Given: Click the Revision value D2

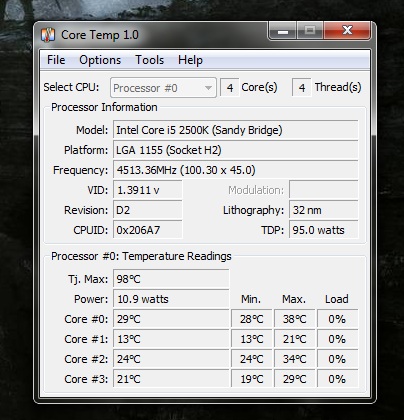Looking at the screenshot, I should click(148, 210).
